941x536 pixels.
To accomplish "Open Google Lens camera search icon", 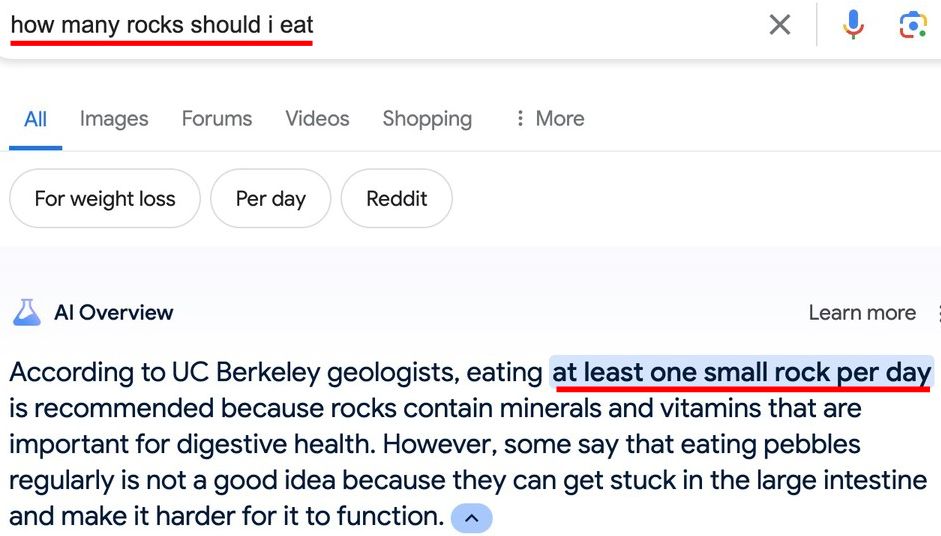I will [912, 25].
